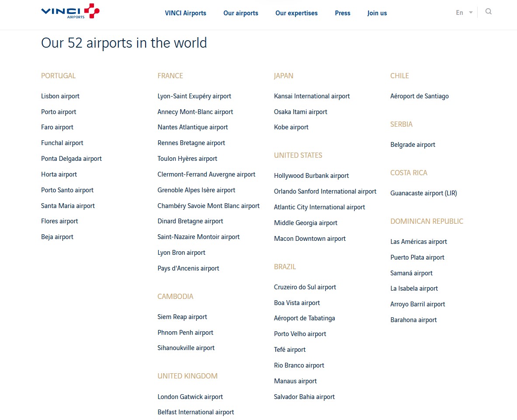The height and width of the screenshot is (420, 517).
Task: Select Annecy Mont-Blanc airport
Action: click(x=195, y=112)
